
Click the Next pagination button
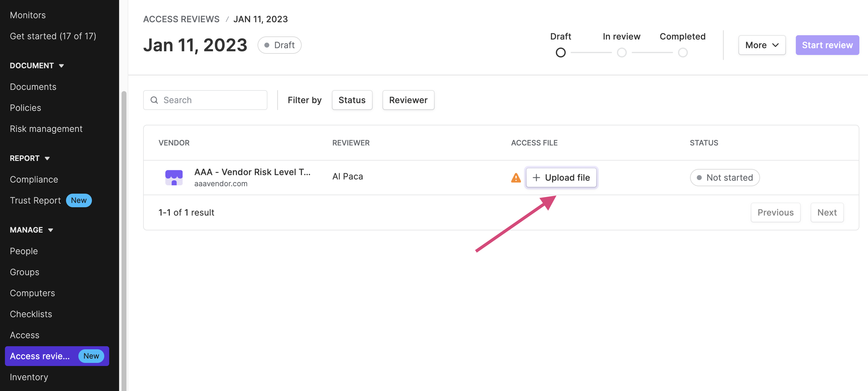(827, 212)
